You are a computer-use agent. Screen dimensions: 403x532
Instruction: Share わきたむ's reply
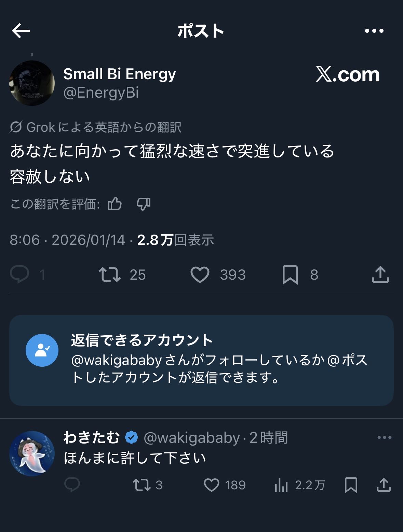(384, 485)
